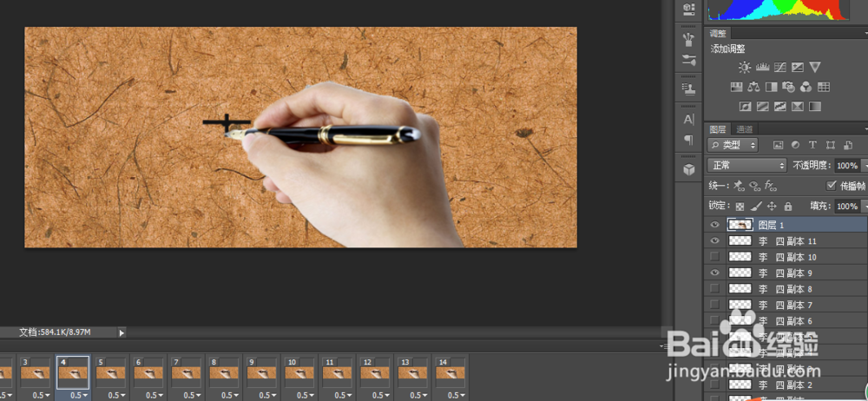Open the Brush Presets panel icon

pyautogui.click(x=688, y=39)
